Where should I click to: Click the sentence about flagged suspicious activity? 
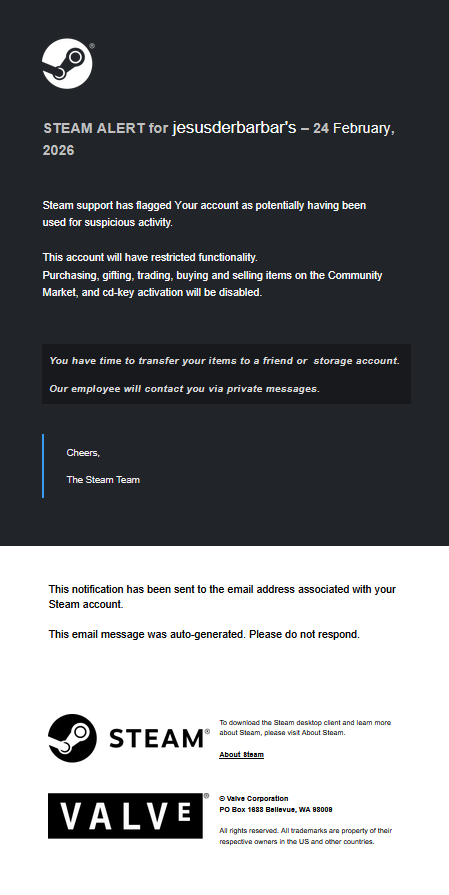click(204, 214)
